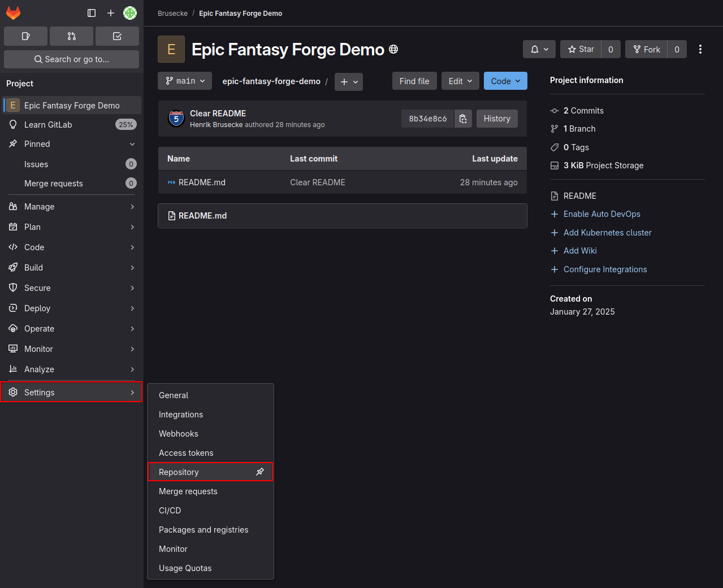Open Clear README commit title link
The width and height of the screenshot is (723, 588).
(218, 114)
